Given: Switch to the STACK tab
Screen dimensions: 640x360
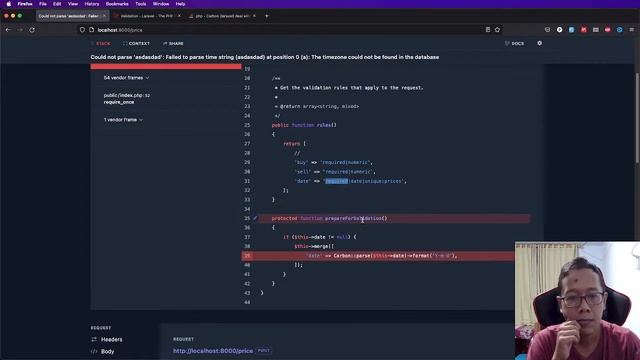Looking at the screenshot, I should pos(101,43).
